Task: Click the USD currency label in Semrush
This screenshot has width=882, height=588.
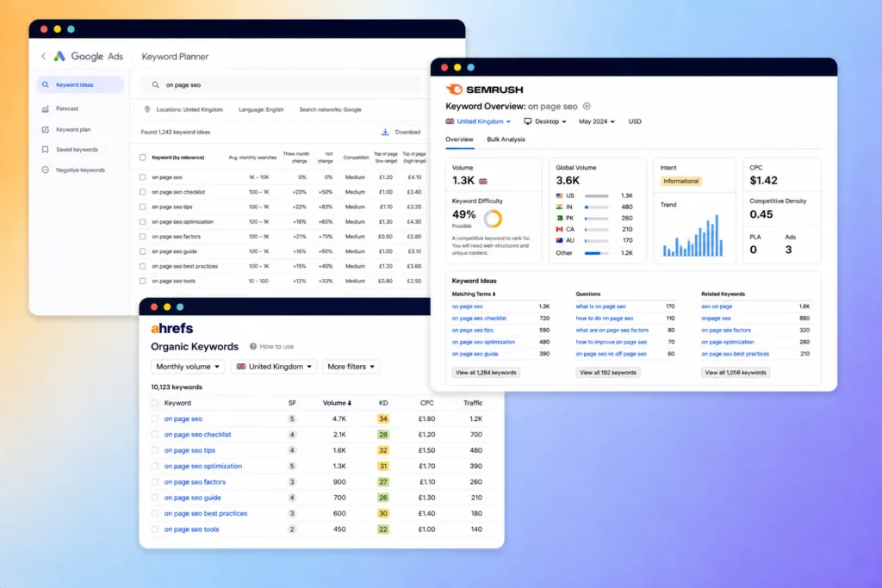Action: point(635,121)
